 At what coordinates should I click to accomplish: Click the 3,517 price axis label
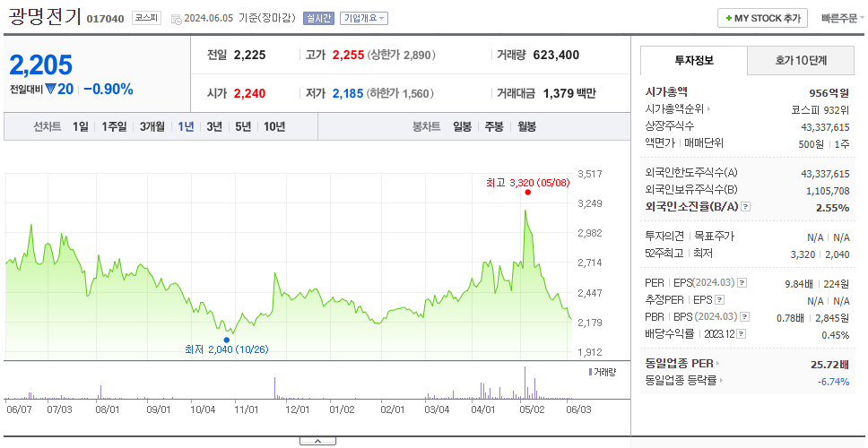click(x=589, y=174)
